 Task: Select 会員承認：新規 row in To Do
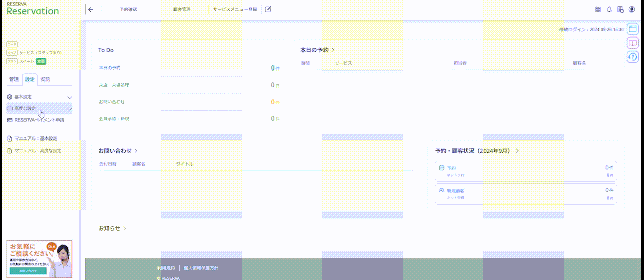tap(189, 119)
